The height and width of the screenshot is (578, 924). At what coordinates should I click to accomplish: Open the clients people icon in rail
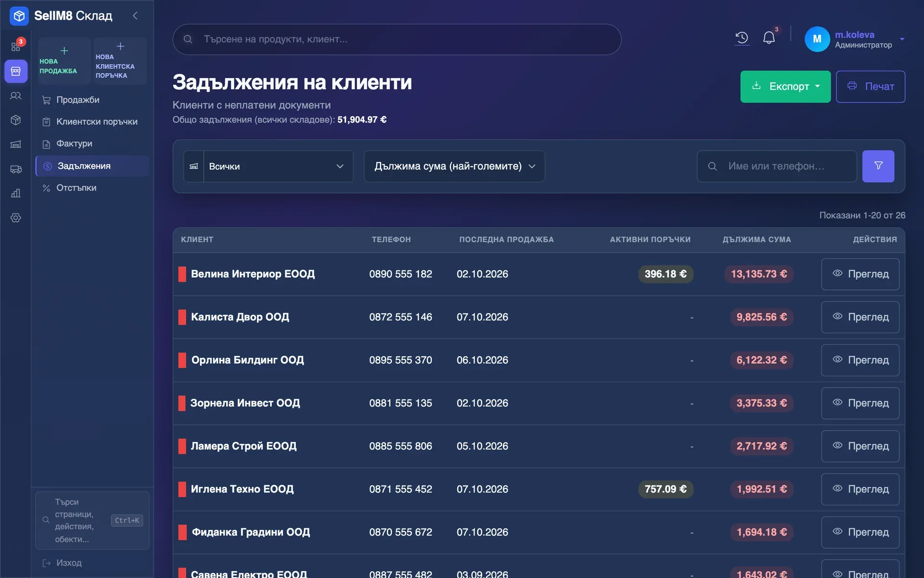pyautogui.click(x=16, y=96)
